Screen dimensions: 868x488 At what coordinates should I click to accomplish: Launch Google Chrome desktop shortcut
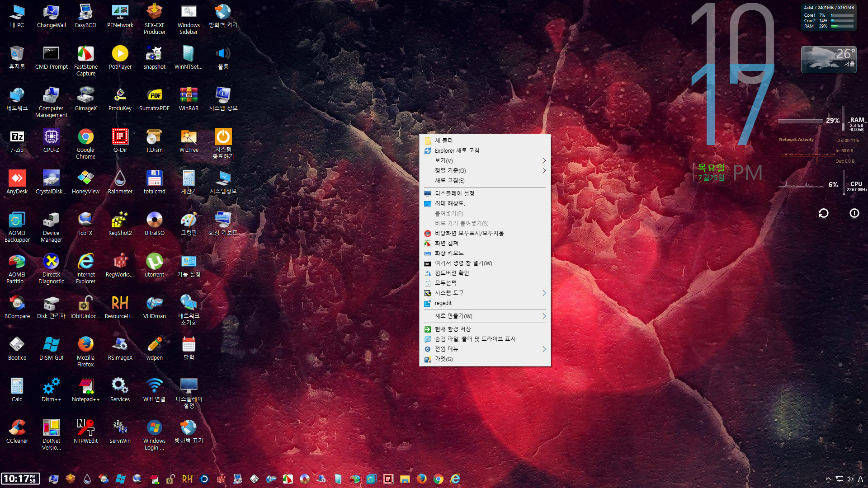click(85, 144)
